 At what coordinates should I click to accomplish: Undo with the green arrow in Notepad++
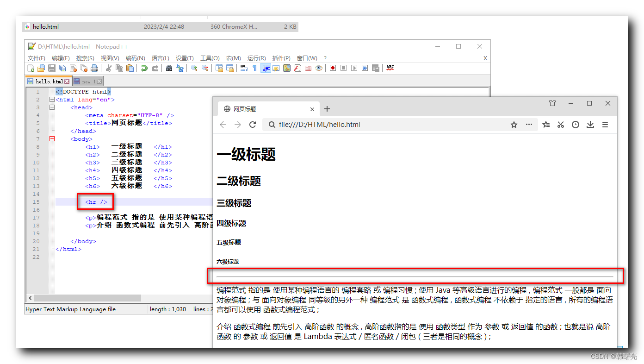[x=144, y=68]
